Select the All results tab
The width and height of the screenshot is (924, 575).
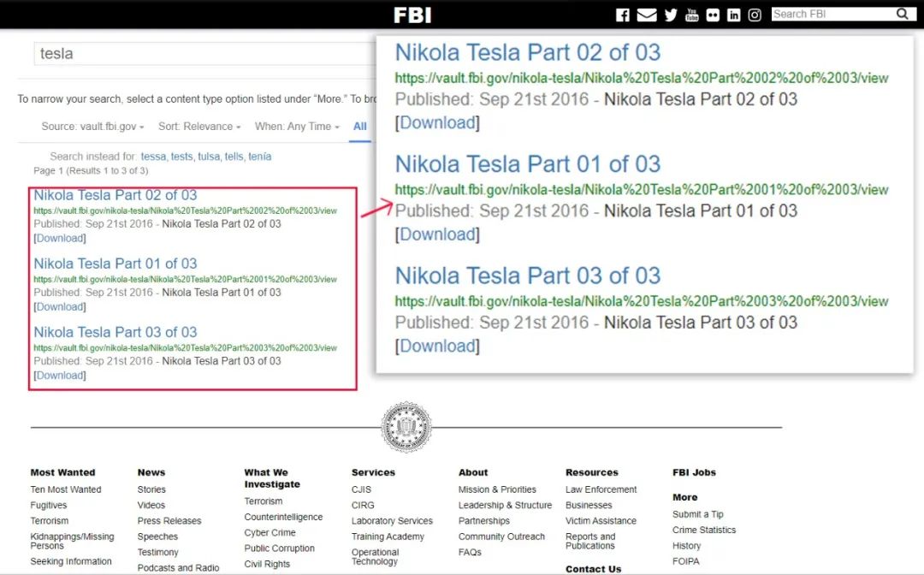pos(359,126)
